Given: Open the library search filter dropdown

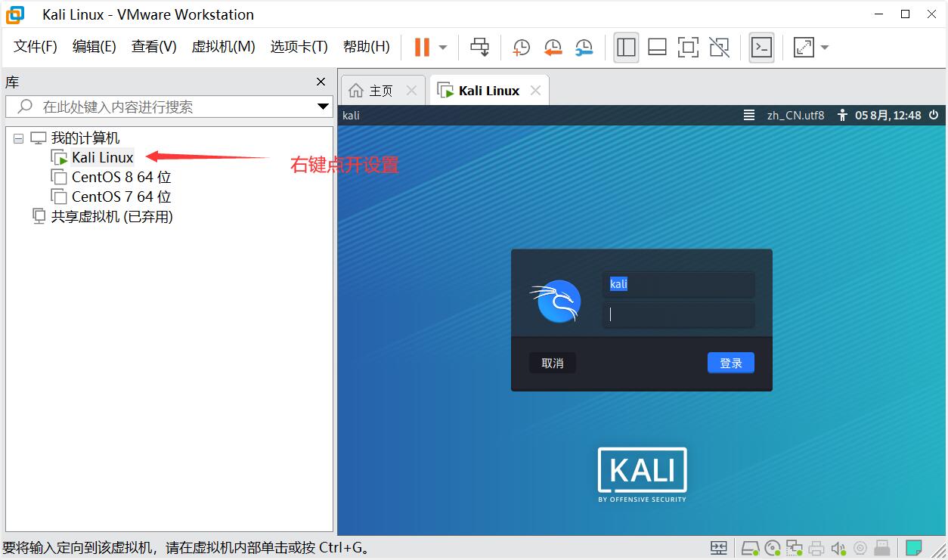Looking at the screenshot, I should (x=324, y=107).
